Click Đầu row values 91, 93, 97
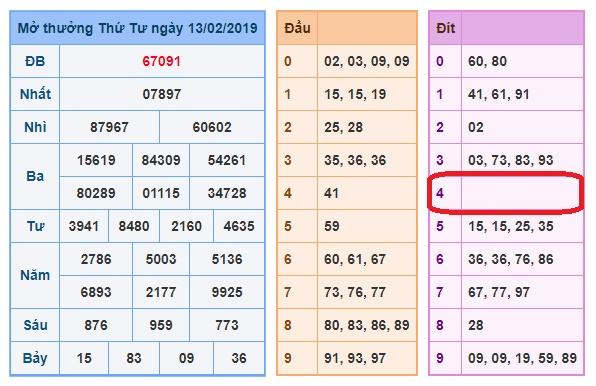Screen dimensions: 596x386 tap(355, 358)
